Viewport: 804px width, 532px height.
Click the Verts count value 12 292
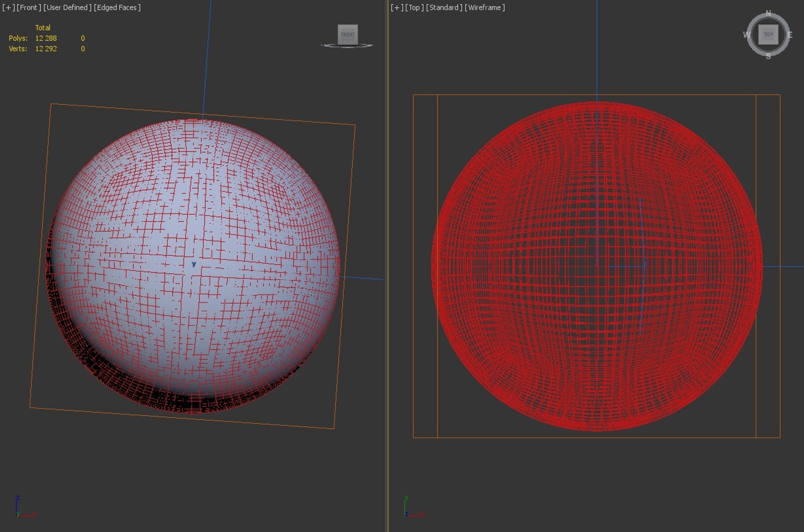coord(46,49)
